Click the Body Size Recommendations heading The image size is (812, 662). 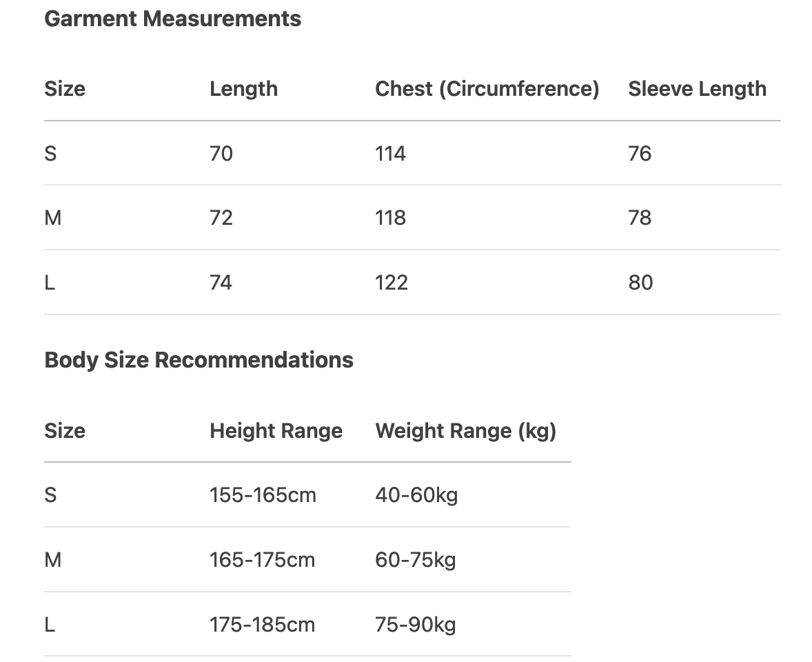pos(199,359)
